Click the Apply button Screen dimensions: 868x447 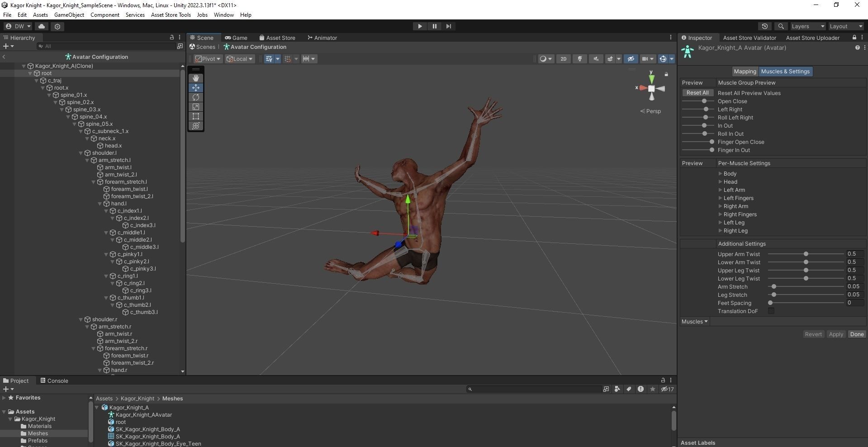pyautogui.click(x=836, y=334)
